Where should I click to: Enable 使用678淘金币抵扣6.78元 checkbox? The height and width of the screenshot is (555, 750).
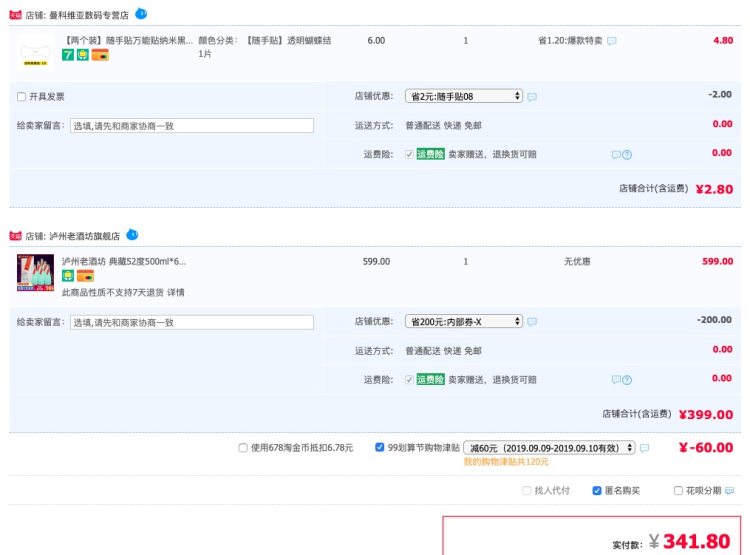(243, 448)
